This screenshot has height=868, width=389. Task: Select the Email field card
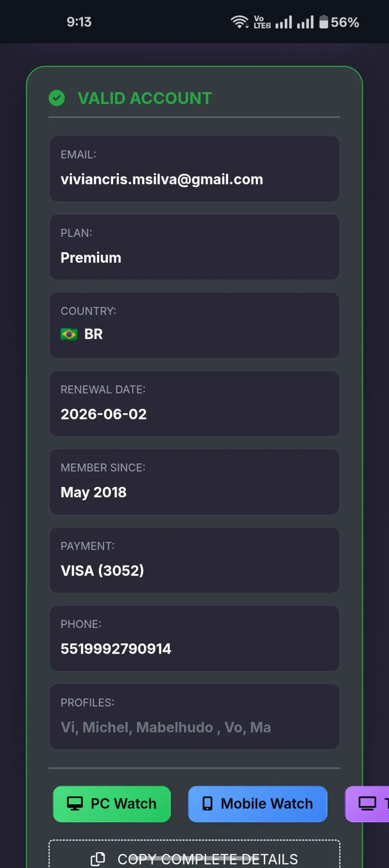[x=194, y=169]
